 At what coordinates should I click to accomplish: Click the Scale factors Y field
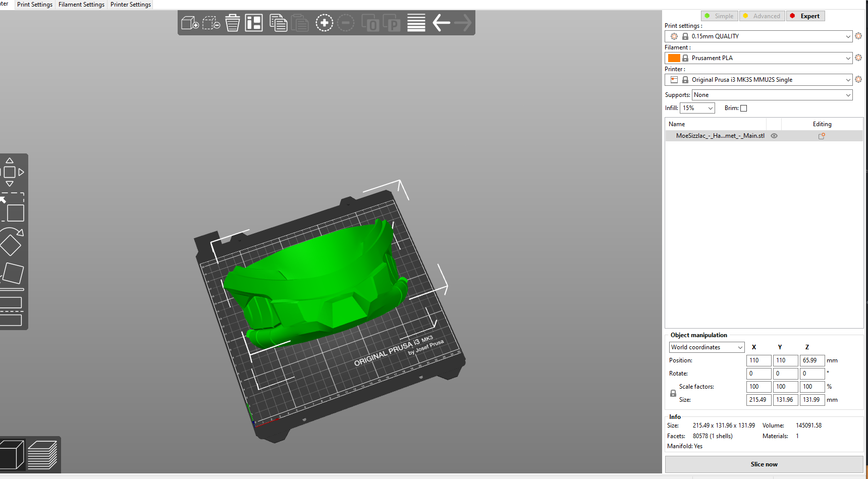(x=786, y=387)
